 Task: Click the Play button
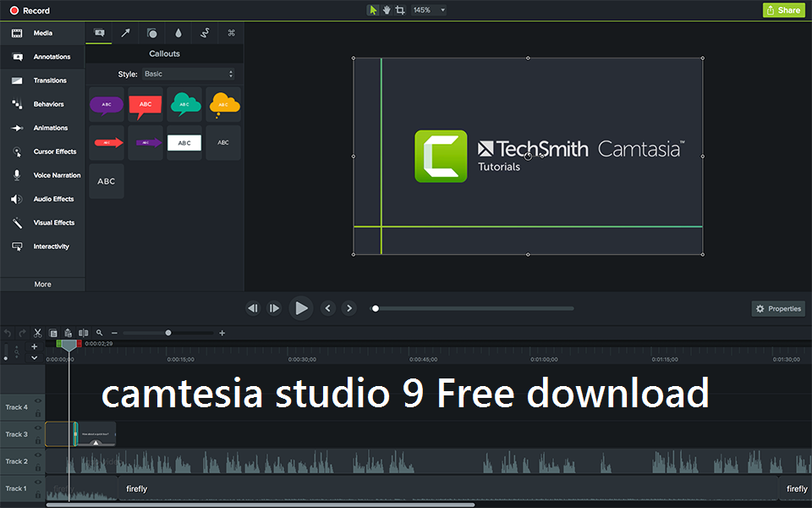pyautogui.click(x=301, y=308)
